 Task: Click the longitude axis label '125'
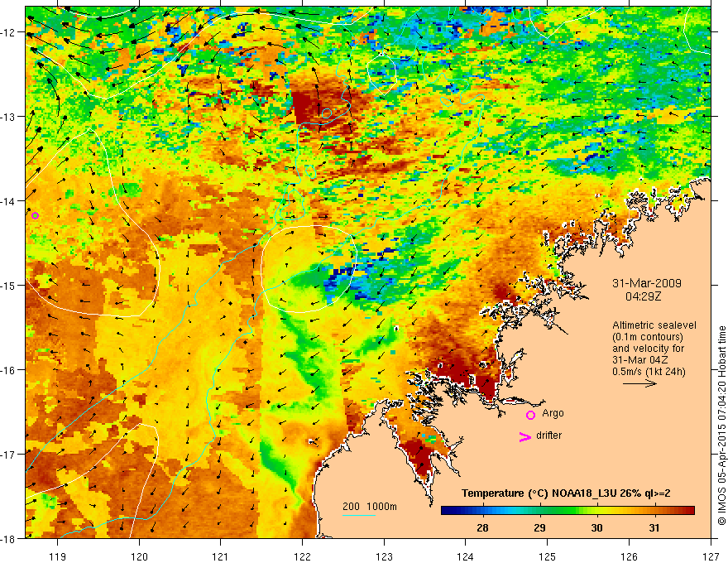point(548,556)
